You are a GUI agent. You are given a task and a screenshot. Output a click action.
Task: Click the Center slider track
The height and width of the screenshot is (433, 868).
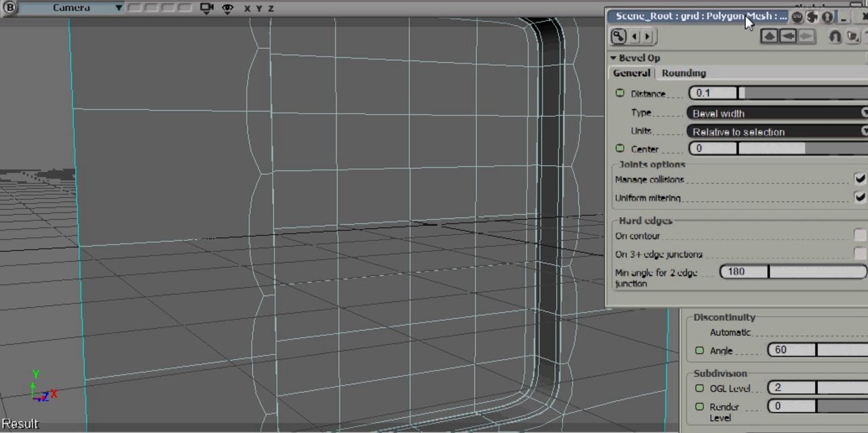coord(803,149)
